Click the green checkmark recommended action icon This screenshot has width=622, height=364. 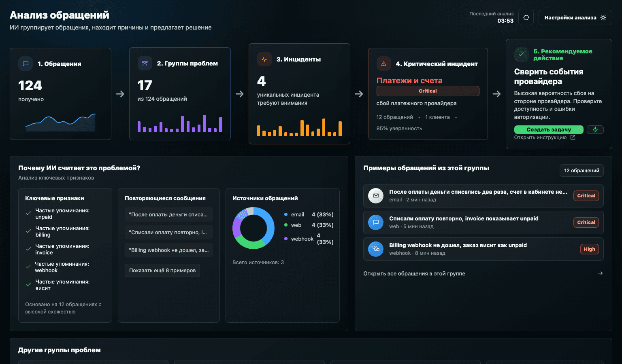[x=521, y=54]
